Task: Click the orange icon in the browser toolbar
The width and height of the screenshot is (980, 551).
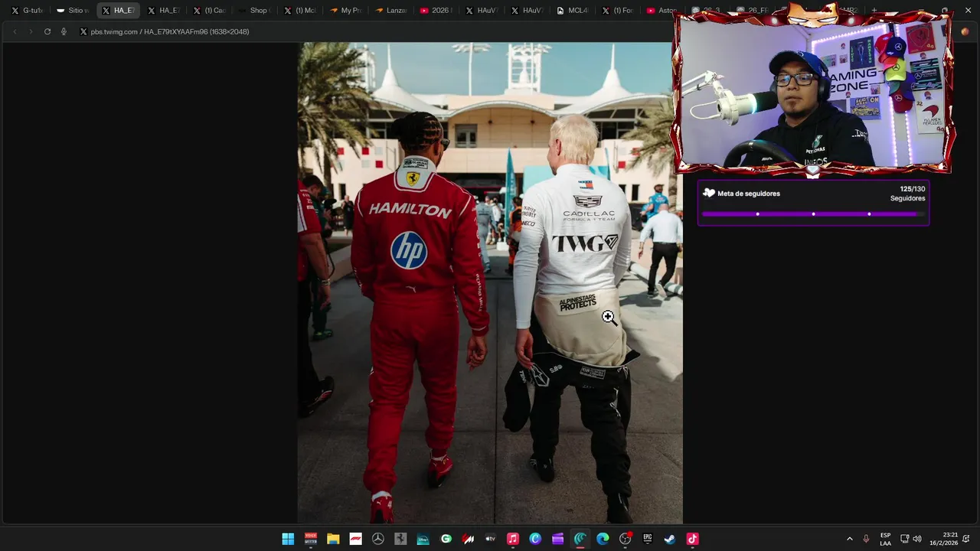Action: click(965, 31)
